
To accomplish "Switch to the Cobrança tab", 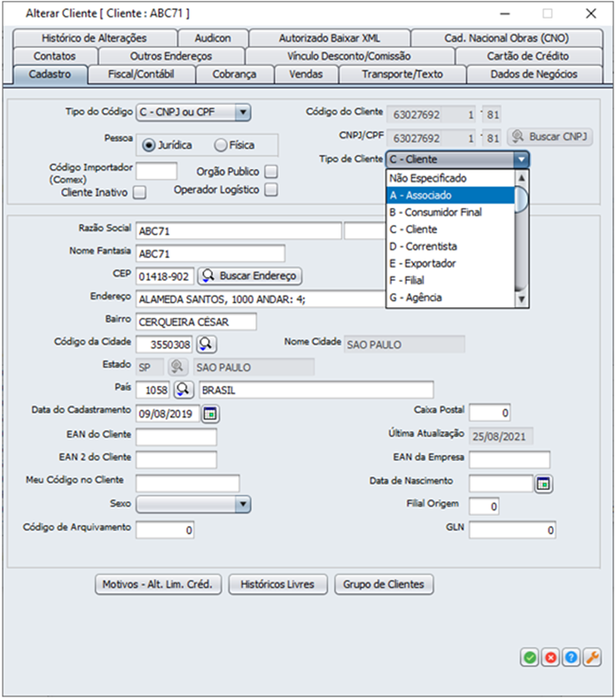I will tap(234, 74).
